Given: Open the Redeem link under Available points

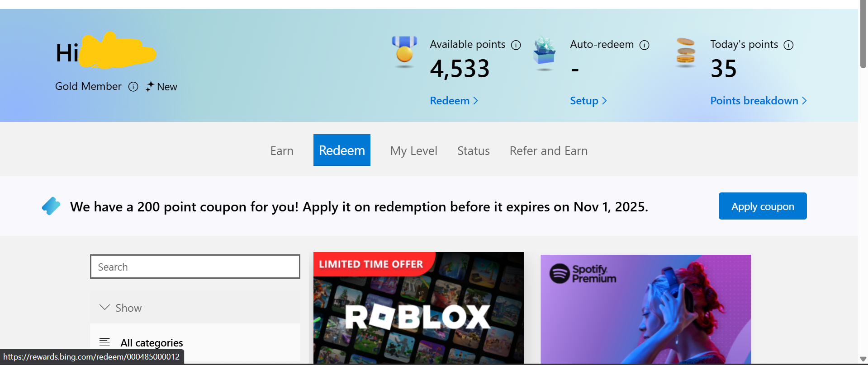Looking at the screenshot, I should click(454, 101).
